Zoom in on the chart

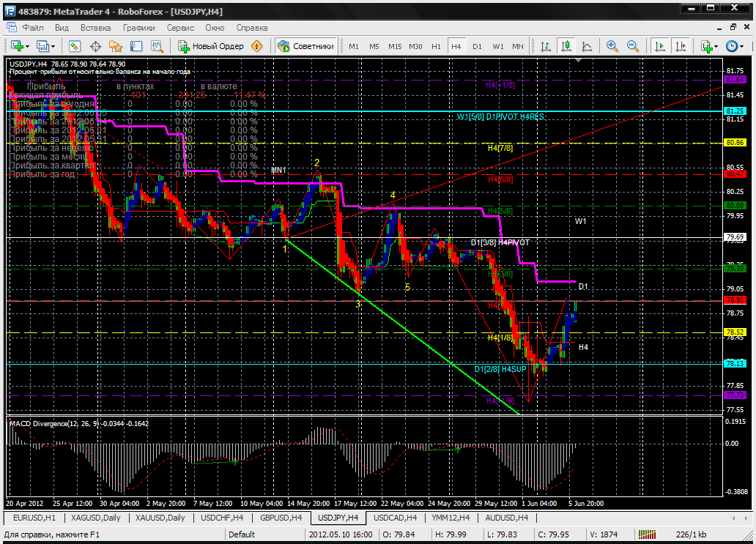pos(612,46)
